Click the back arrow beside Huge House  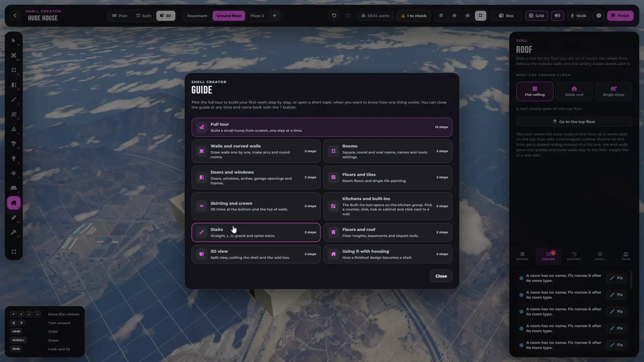pos(15,16)
